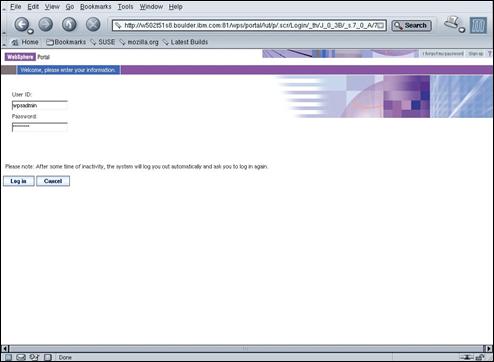Open the Bookmarks menu in menu bar
This screenshot has height=362, width=494.
tap(96, 7)
